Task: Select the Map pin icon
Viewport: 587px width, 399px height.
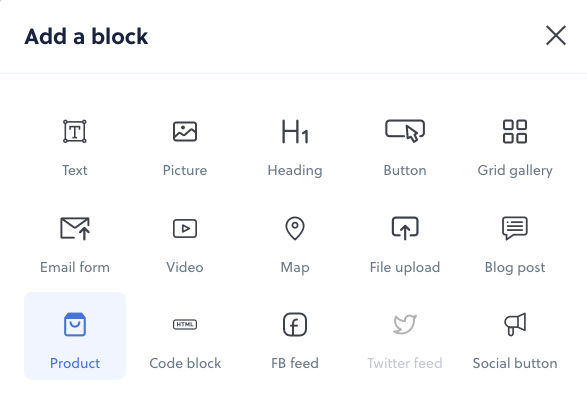Action: (295, 228)
